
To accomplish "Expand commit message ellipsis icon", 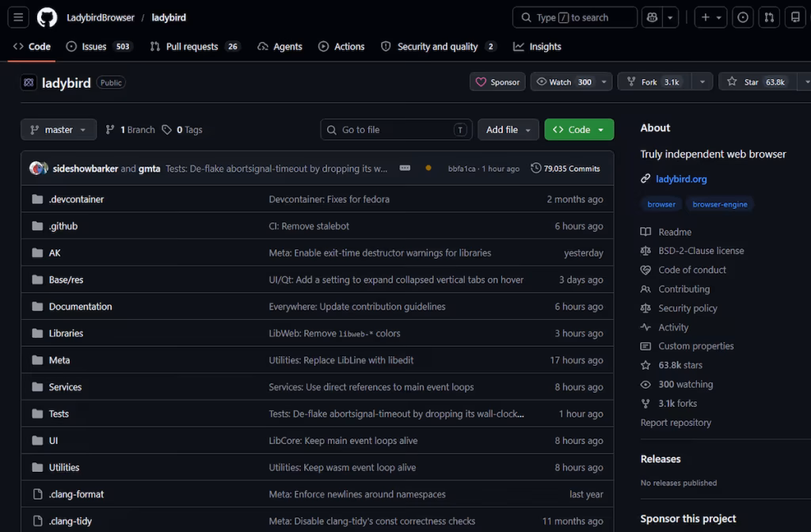I will coord(405,168).
